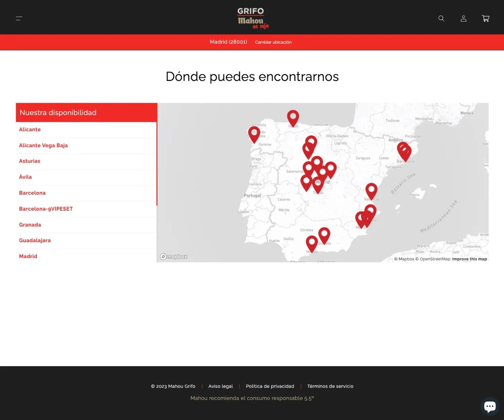This screenshot has height=420, width=504.
Task: Click the Mapbox logo on the map
Action: point(174,256)
